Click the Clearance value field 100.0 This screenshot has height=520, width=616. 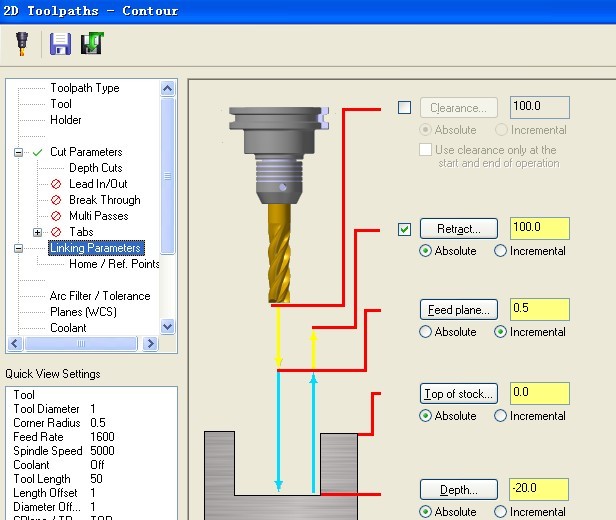click(540, 107)
